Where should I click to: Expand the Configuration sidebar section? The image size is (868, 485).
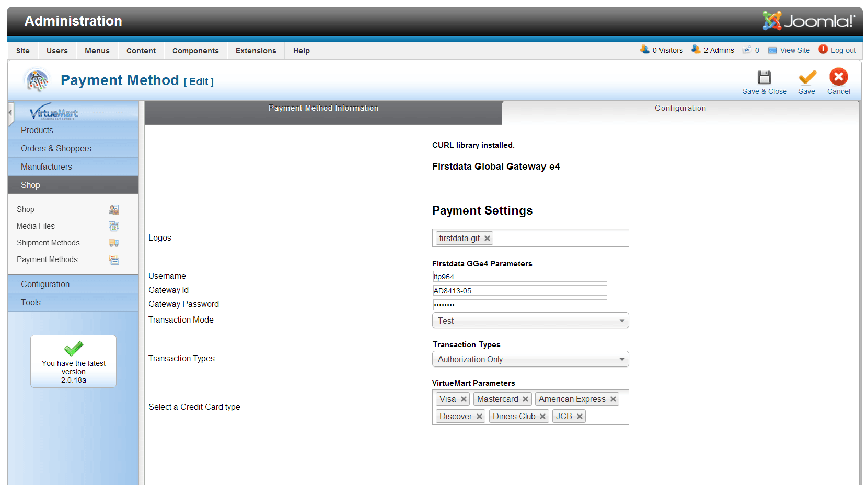(73, 284)
